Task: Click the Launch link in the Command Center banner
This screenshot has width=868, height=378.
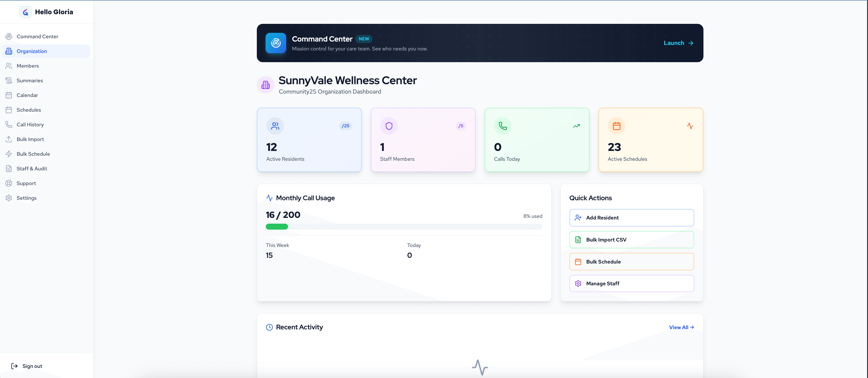Action: pyautogui.click(x=678, y=43)
